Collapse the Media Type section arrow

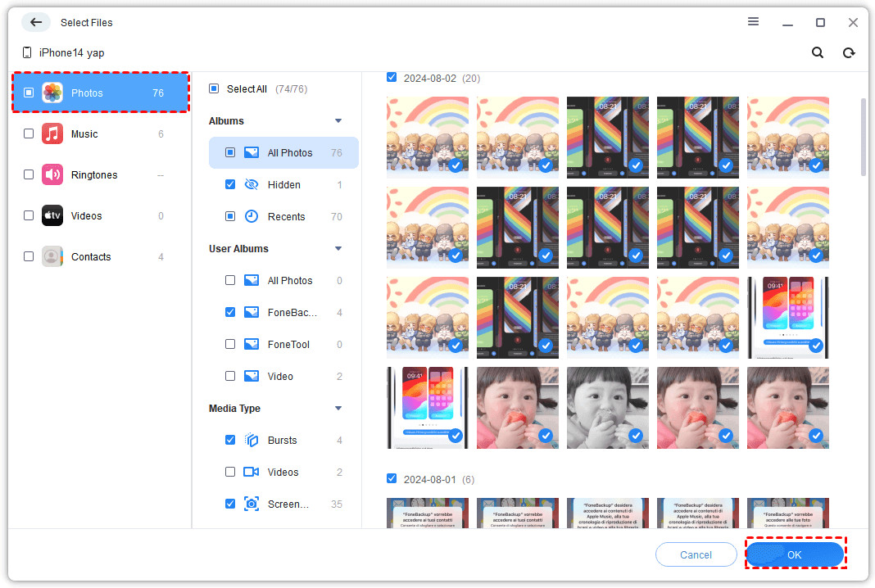click(x=338, y=409)
